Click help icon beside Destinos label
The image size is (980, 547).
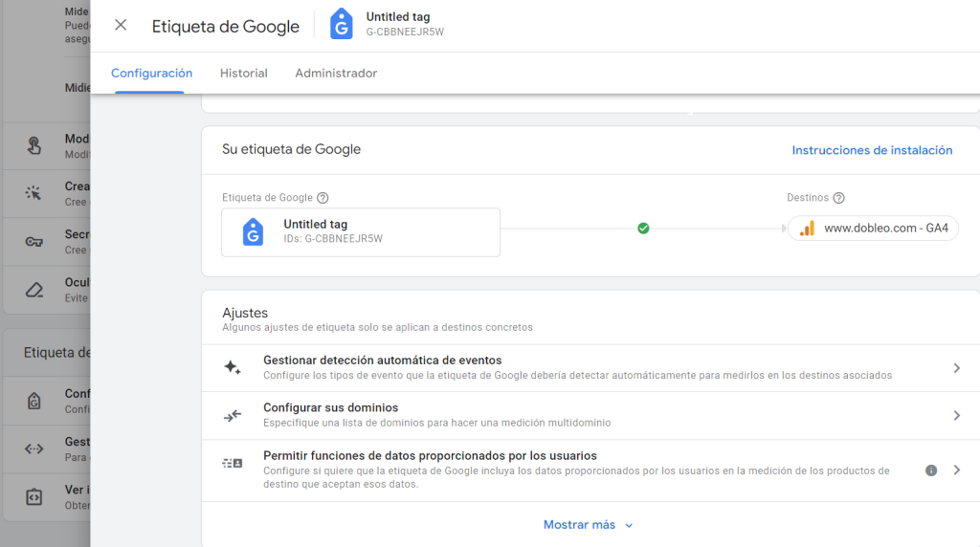[x=839, y=198]
